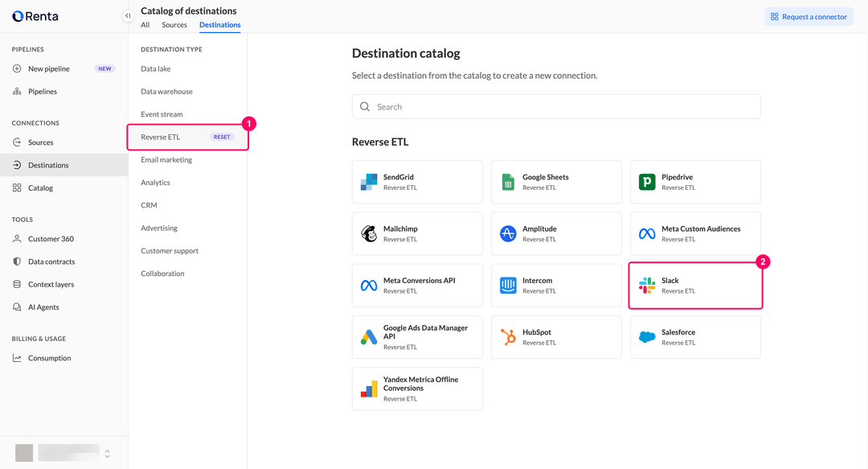Collapse the sidebar with the arrow button
This screenshot has width=868, height=469.
(x=128, y=16)
